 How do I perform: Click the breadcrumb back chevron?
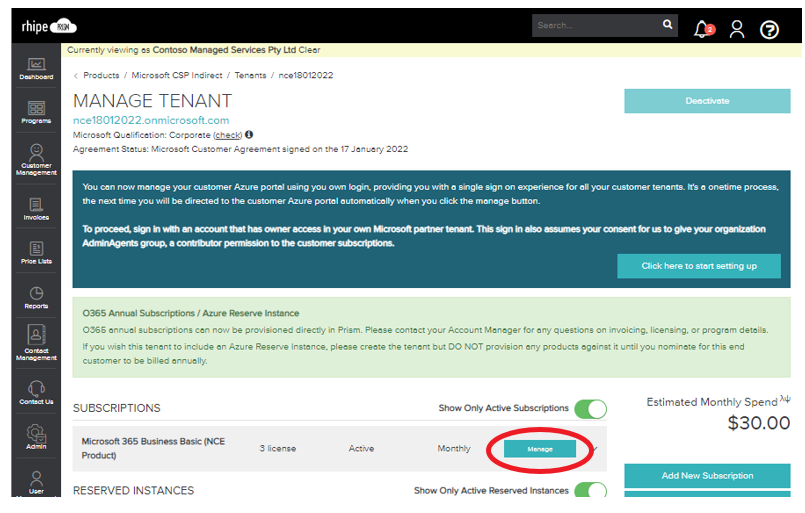tap(76, 75)
